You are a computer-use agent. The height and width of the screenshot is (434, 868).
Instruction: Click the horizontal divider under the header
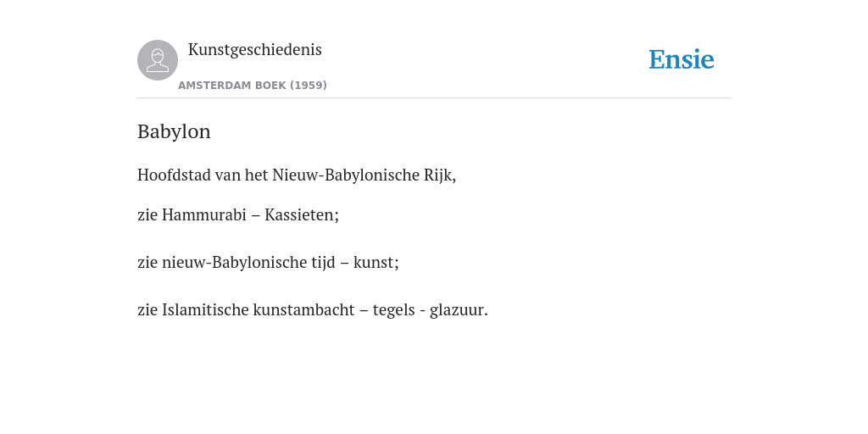point(434,98)
